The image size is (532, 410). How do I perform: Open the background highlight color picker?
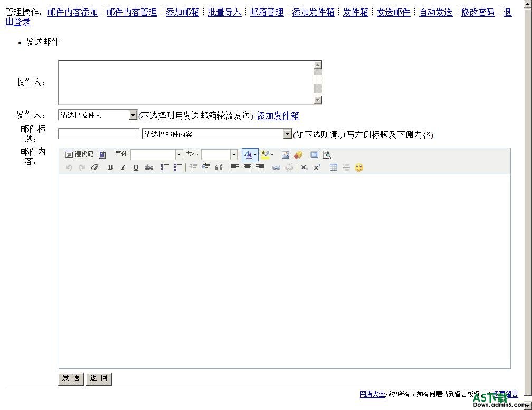(x=267, y=155)
